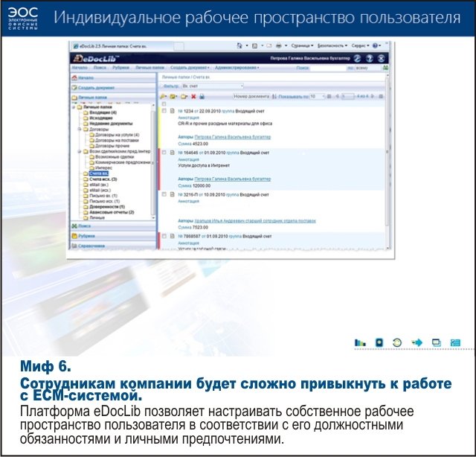Click the checklist slide icon
This screenshot has height=457, width=476.
tap(455, 342)
